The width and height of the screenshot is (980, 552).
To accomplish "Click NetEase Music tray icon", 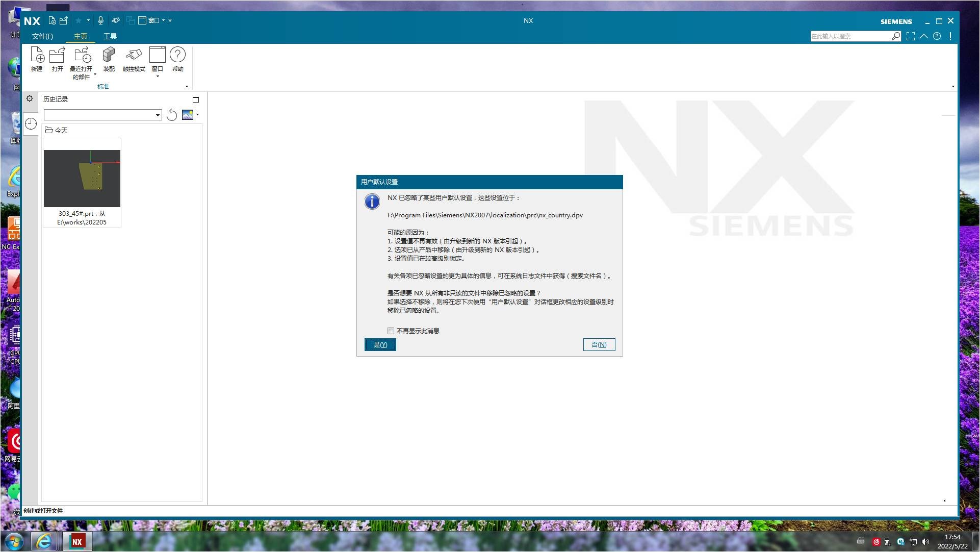I will (876, 542).
